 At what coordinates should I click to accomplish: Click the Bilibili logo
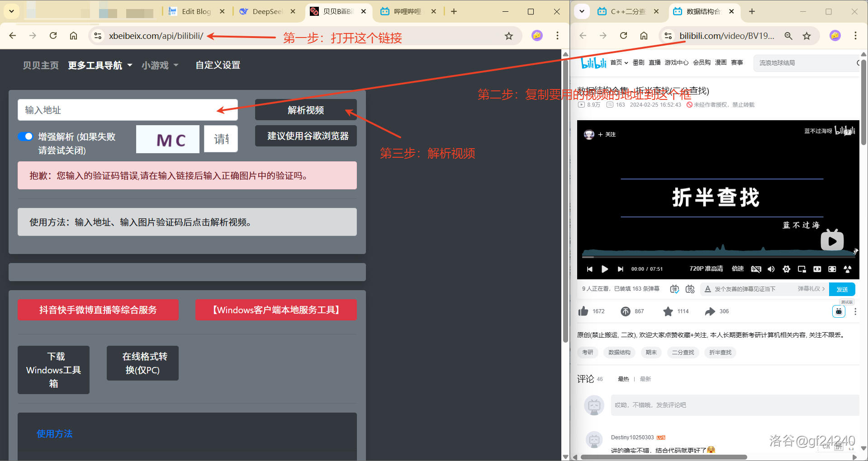[593, 63]
